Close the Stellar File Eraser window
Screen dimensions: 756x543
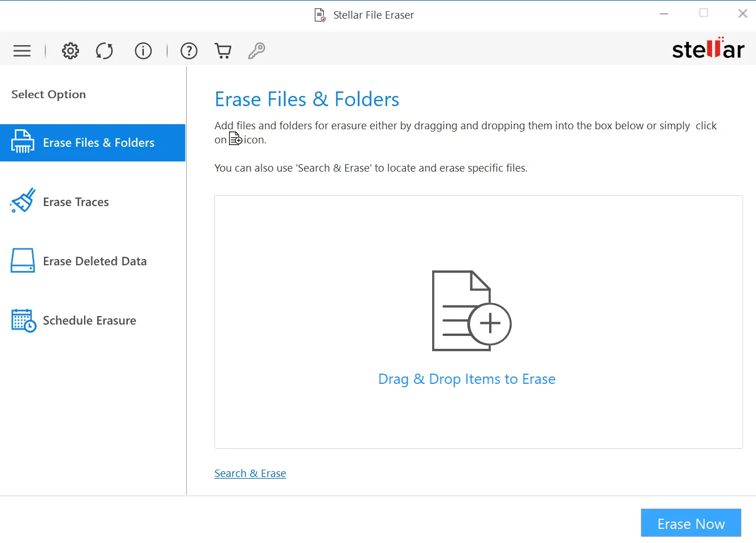[x=743, y=14]
